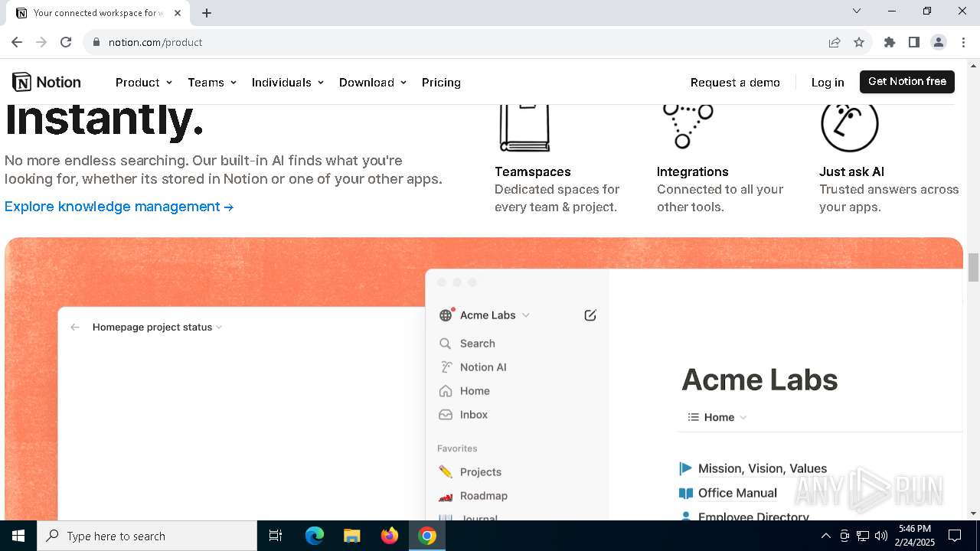Click the Roadmap icon in Favorites
The image size is (980, 551).
point(446,496)
